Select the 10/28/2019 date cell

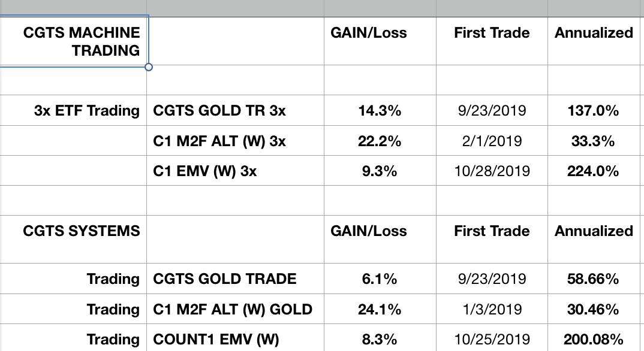(x=492, y=171)
